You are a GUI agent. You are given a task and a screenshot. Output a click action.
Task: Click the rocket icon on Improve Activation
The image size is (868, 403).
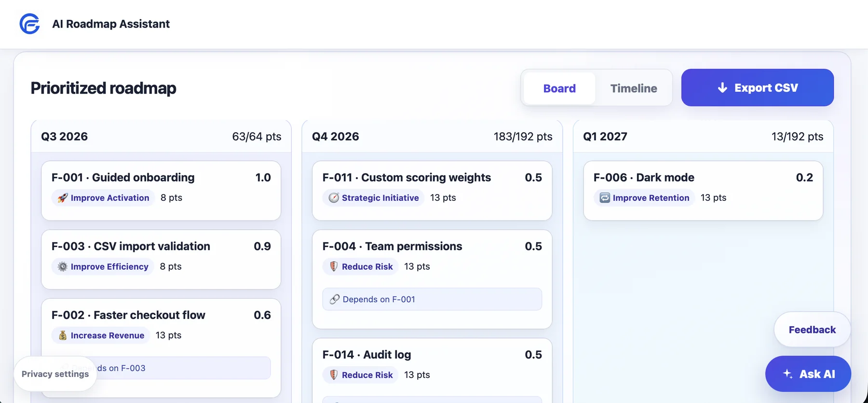[x=63, y=198]
